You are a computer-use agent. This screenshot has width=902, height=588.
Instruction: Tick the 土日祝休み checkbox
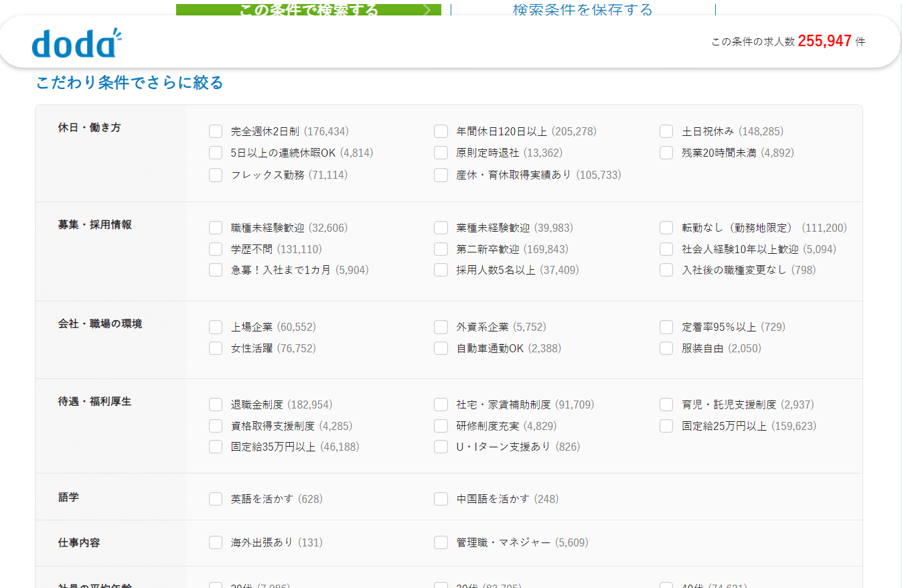click(666, 131)
